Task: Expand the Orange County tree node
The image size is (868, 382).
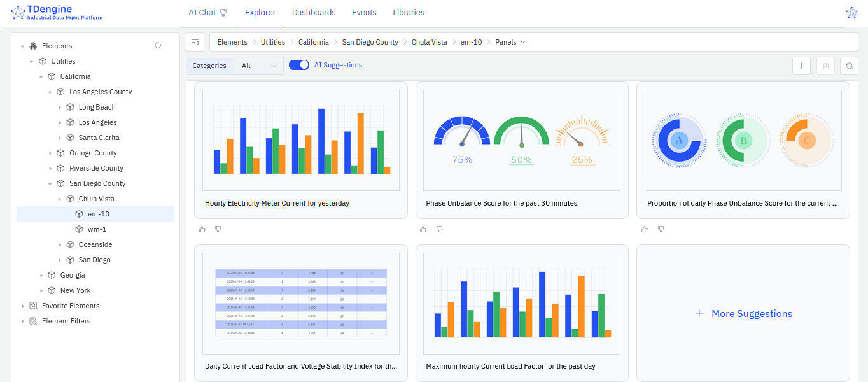Action: coord(51,153)
